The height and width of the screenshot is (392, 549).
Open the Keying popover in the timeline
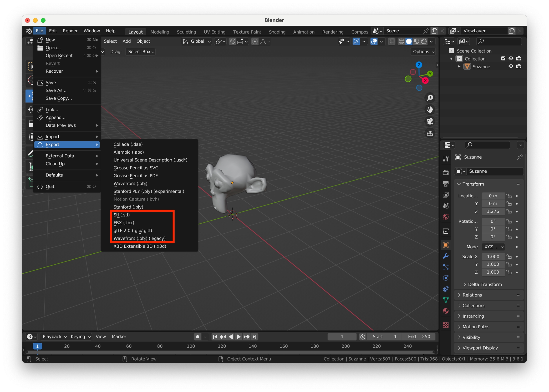[x=80, y=337]
